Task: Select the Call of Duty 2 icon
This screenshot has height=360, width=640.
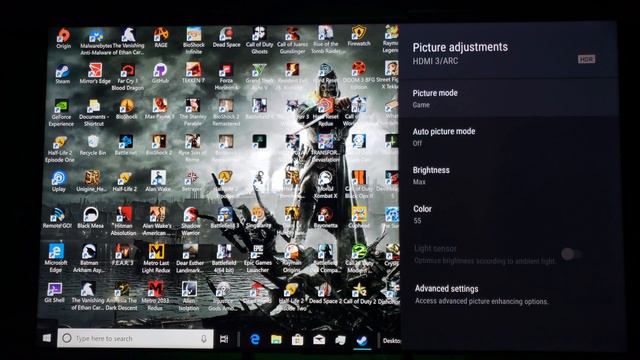Action: point(360,293)
